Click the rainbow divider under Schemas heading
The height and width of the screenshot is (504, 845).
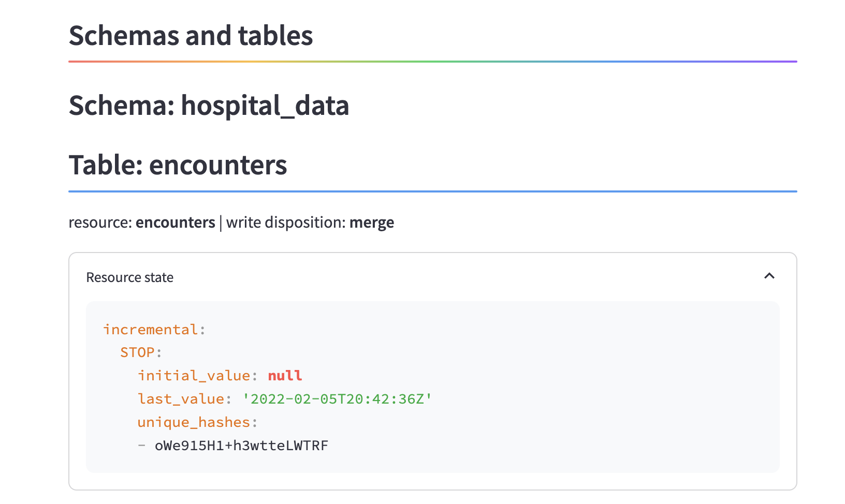(x=433, y=62)
